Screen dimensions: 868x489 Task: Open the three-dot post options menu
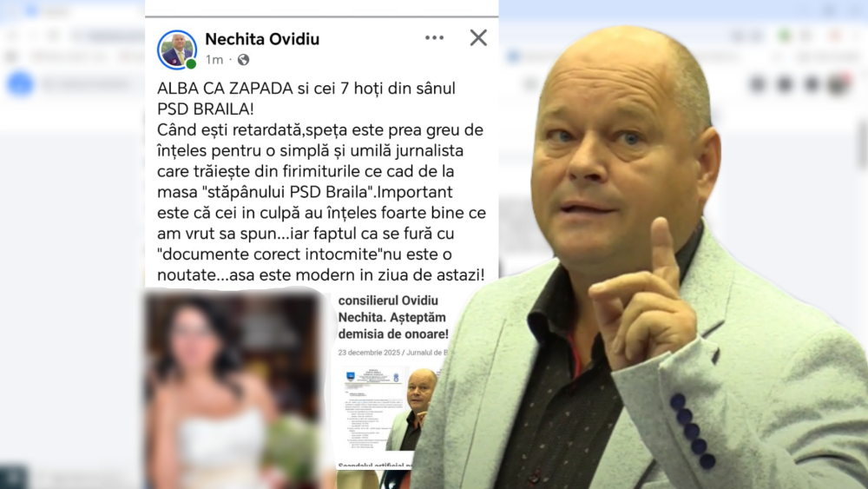[x=434, y=37]
